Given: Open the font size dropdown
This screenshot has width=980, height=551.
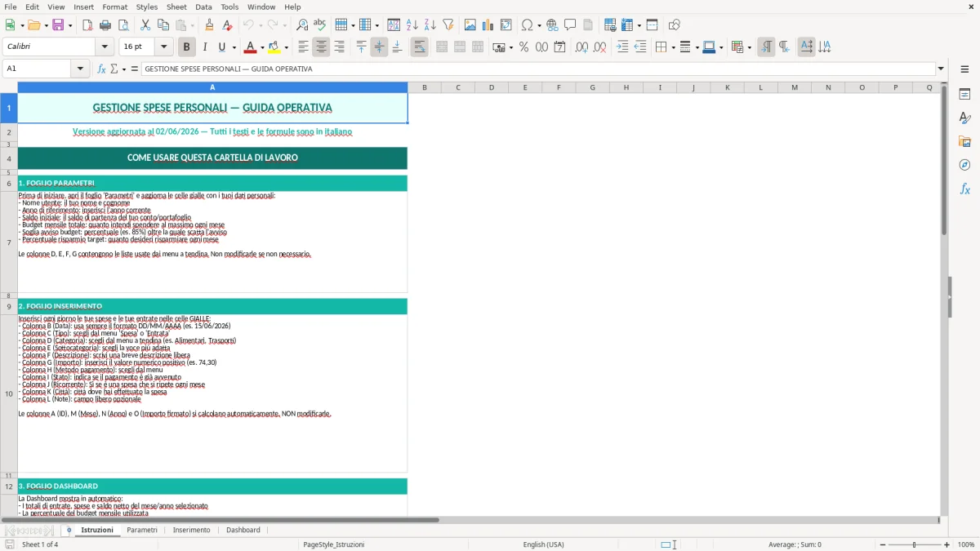Looking at the screenshot, I should coord(164,47).
